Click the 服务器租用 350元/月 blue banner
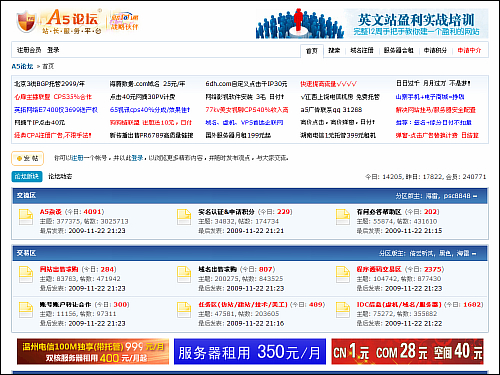The image size is (500, 375). (250, 351)
